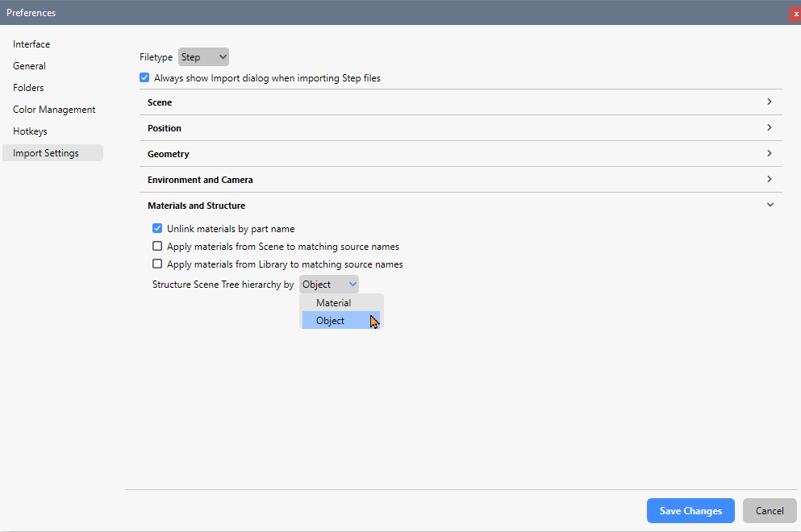Image resolution: width=801 pixels, height=532 pixels.
Task: Open Structure Scene Tree hierarchy dropdown
Action: click(x=329, y=285)
